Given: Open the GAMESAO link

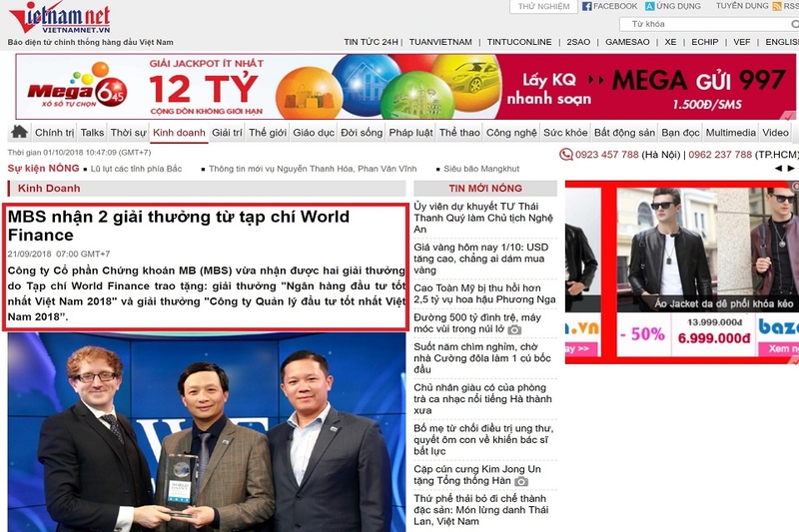Looking at the screenshot, I should (627, 42).
